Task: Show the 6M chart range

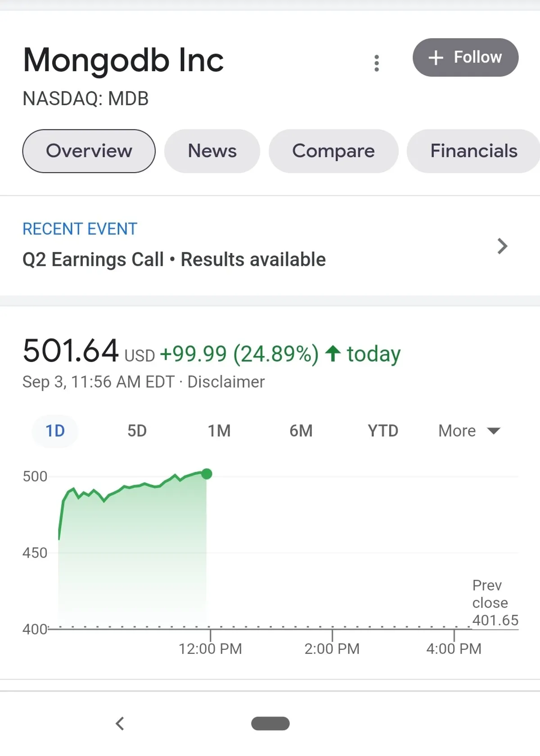Action: (301, 431)
